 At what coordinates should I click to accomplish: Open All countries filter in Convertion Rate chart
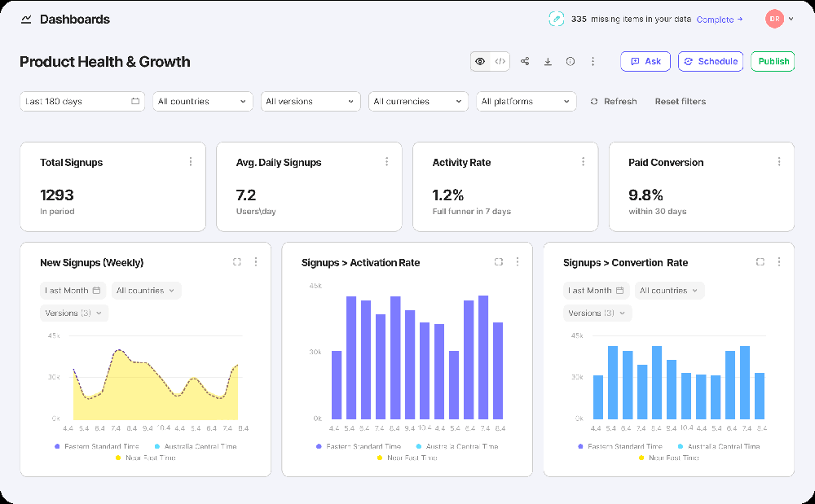tap(669, 291)
